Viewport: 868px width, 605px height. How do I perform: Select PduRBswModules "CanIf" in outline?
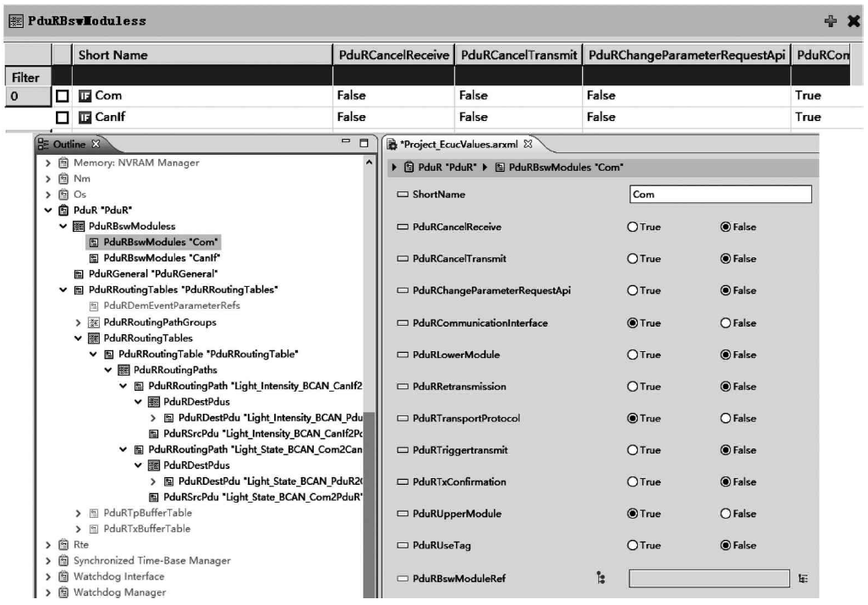tap(162, 258)
